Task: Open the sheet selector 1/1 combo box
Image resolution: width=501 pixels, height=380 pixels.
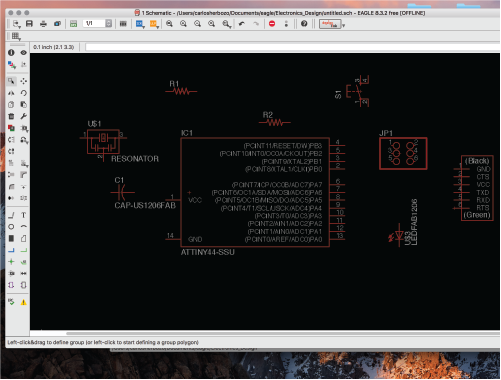Action: (98, 23)
